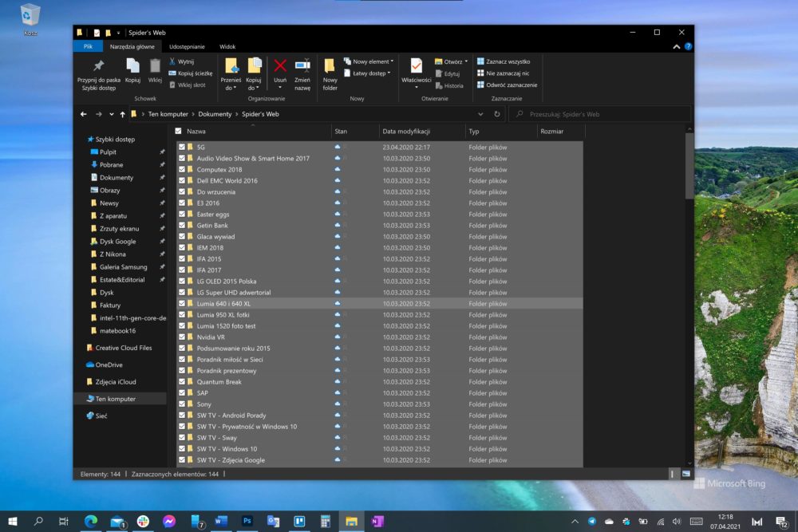798x532 pixels.
Task: Click the Wklej (paste) ribbon icon
Action: click(155, 65)
